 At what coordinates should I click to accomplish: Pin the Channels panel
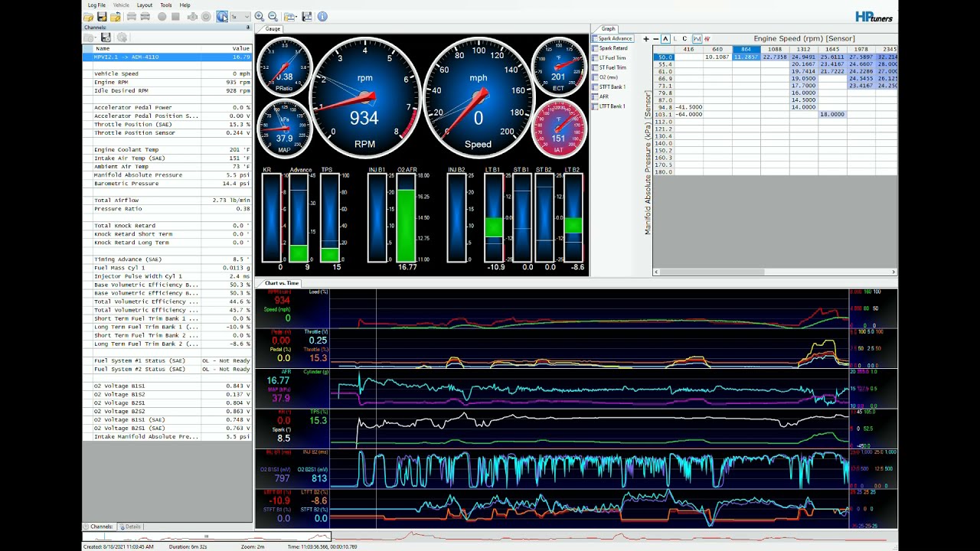click(248, 28)
